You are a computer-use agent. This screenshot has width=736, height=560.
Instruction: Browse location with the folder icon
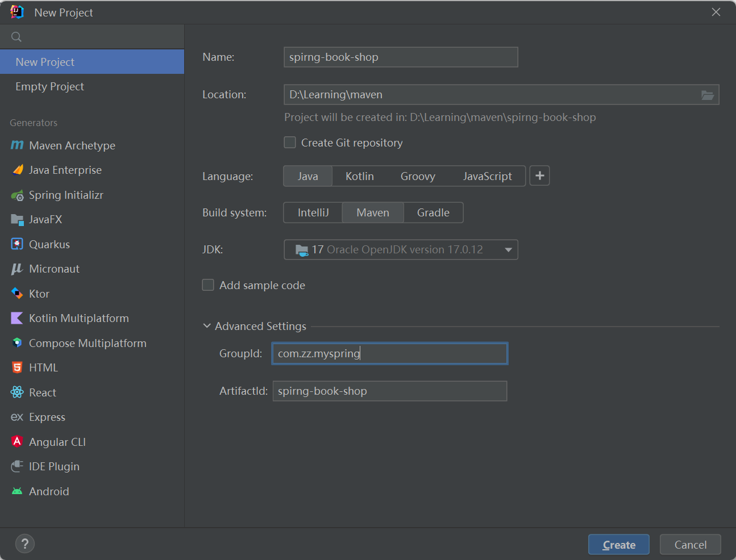pyautogui.click(x=708, y=95)
